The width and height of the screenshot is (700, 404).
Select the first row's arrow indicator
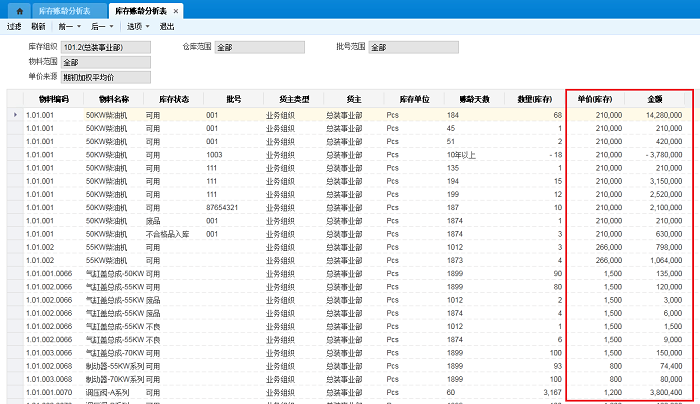point(14,115)
